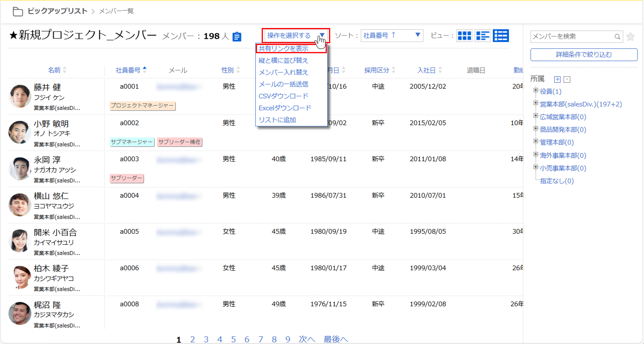Select CSVダウンロード menu entry
The width and height of the screenshot is (644, 344).
pos(283,96)
